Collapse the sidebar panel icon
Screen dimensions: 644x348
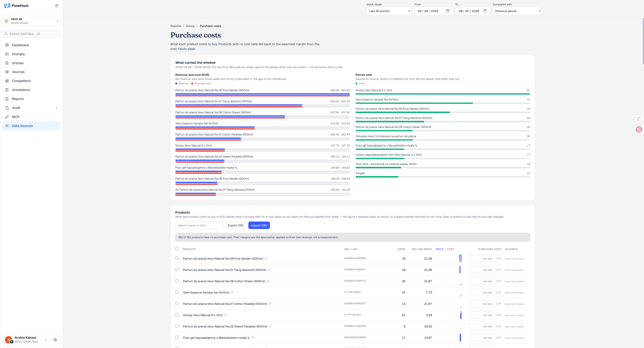57,6
